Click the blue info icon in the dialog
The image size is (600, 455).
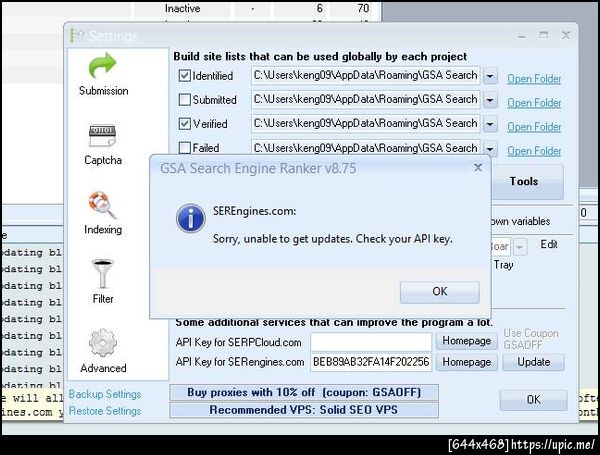pos(191,218)
